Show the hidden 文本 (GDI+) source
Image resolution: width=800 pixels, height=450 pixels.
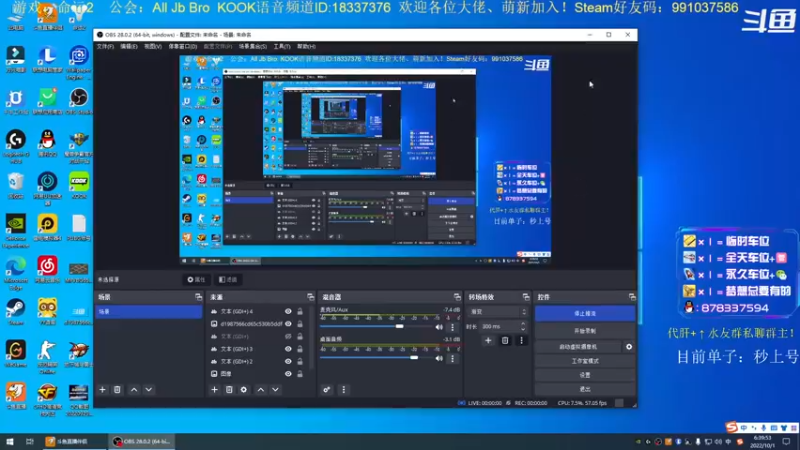(288, 336)
